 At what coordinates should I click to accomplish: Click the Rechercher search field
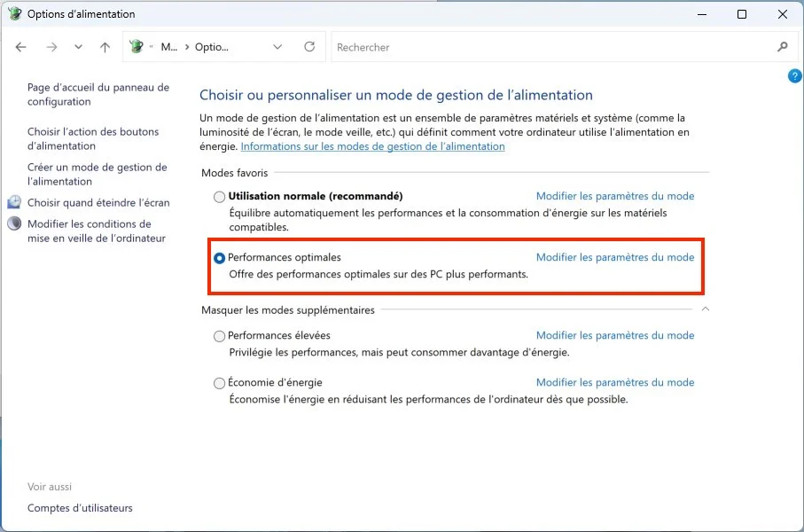click(554, 47)
